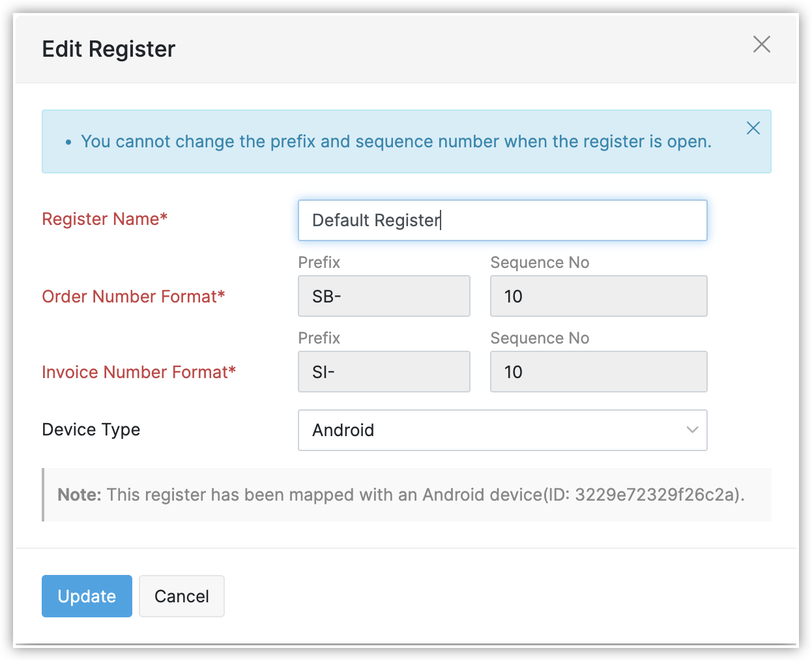Click the Prefix label above the SI- field

pyautogui.click(x=319, y=338)
